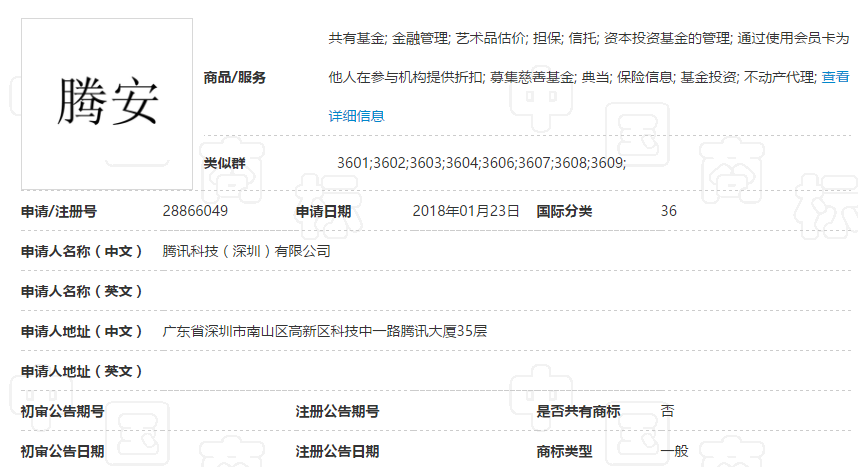Select applicant address 广东省深圳市南山区高新区科技中一路腾讯大厦35层
Screen dimensions: 858x467
tap(324, 331)
